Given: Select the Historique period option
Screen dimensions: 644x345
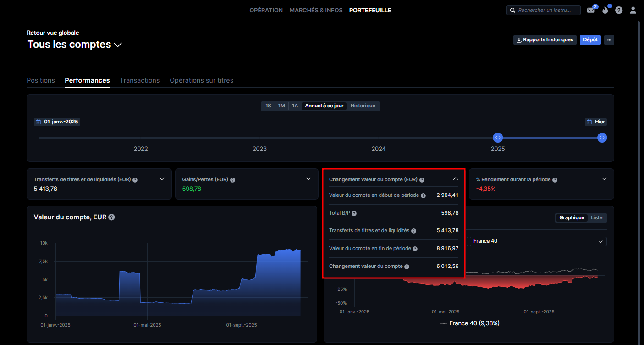Looking at the screenshot, I should click(363, 106).
